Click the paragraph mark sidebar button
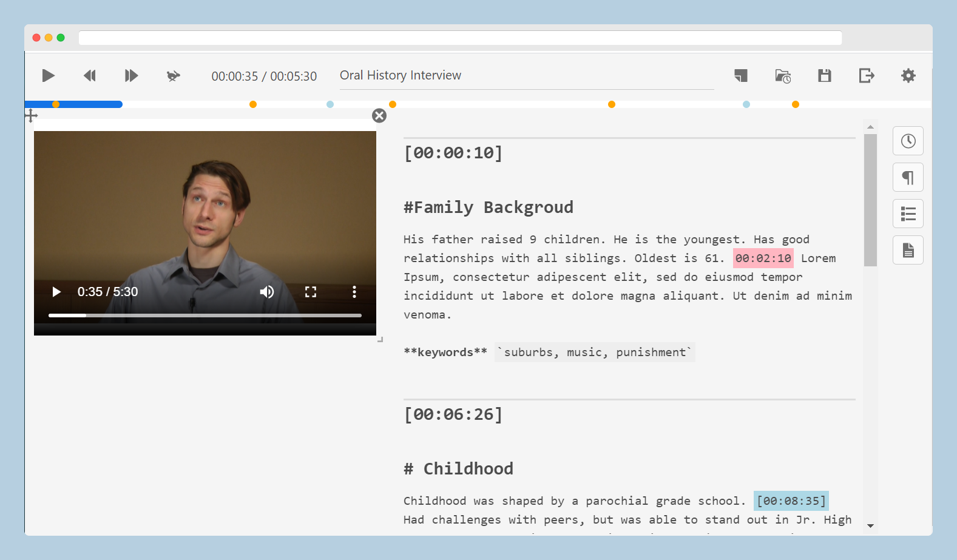957x560 pixels. tap(908, 178)
